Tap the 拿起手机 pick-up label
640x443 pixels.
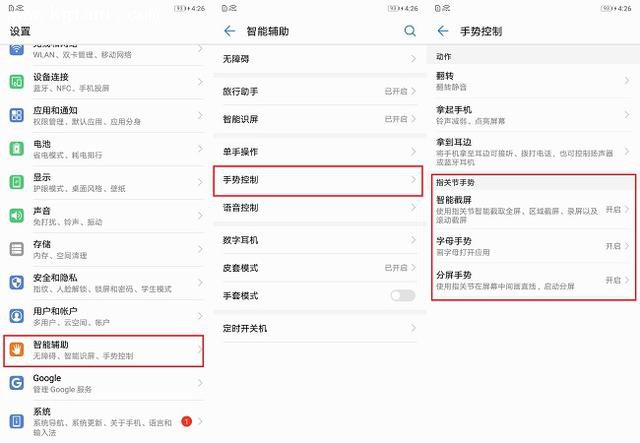tap(454, 109)
